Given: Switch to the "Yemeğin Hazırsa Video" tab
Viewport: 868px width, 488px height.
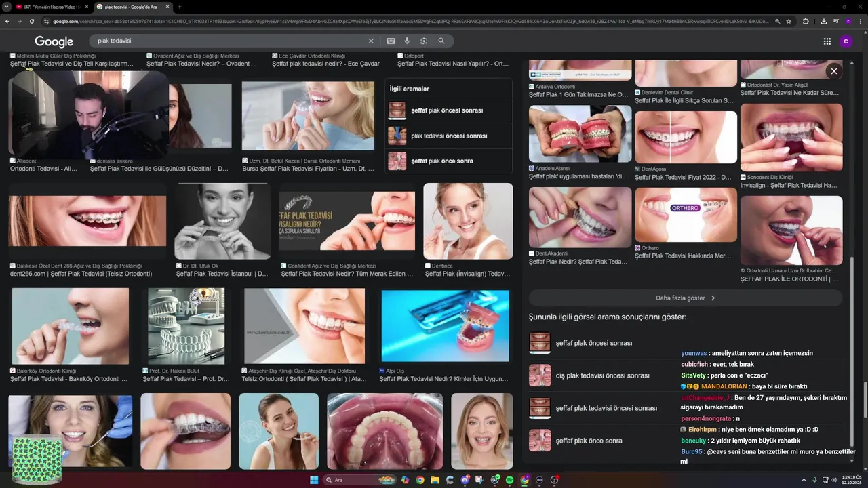Looking at the screenshot, I should [x=51, y=7].
